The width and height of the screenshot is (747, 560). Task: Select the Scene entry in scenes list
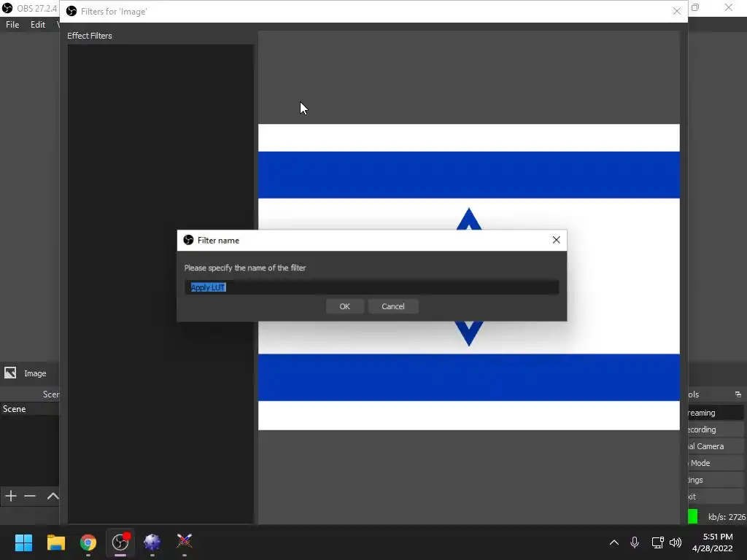pyautogui.click(x=29, y=409)
